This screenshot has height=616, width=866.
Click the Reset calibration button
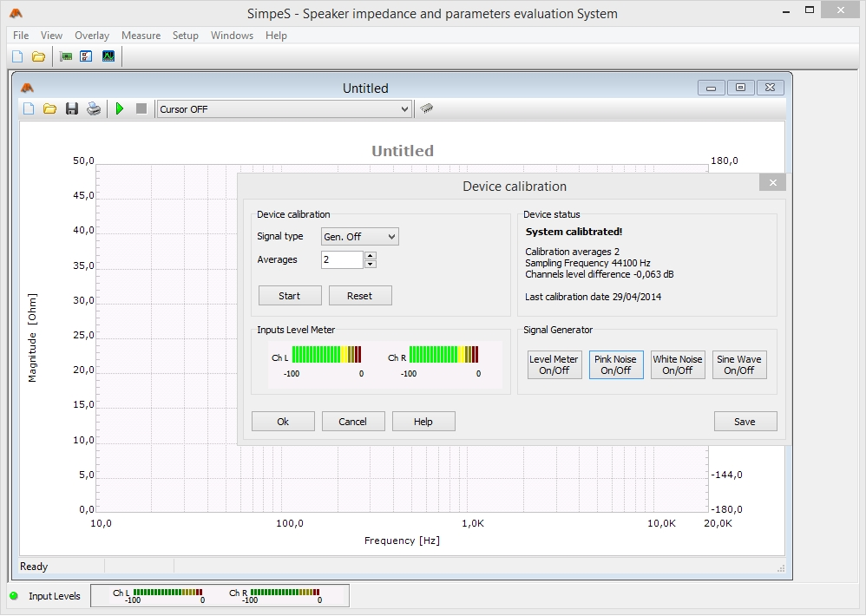pos(360,295)
